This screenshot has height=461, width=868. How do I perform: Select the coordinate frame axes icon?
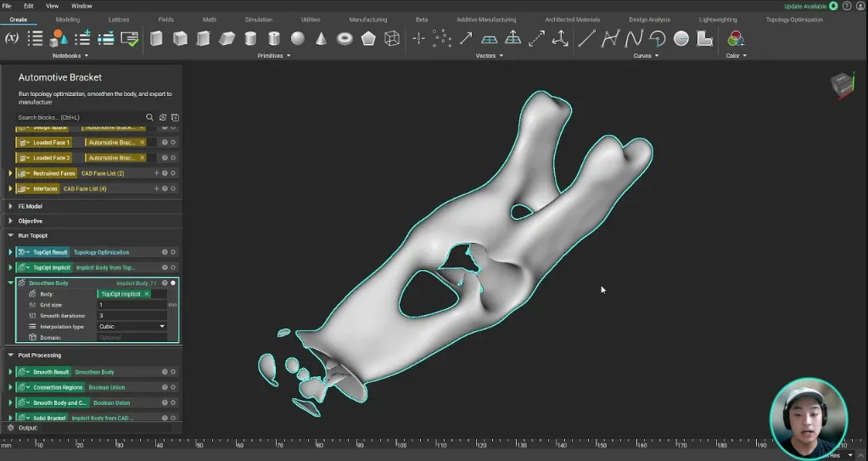pos(560,38)
